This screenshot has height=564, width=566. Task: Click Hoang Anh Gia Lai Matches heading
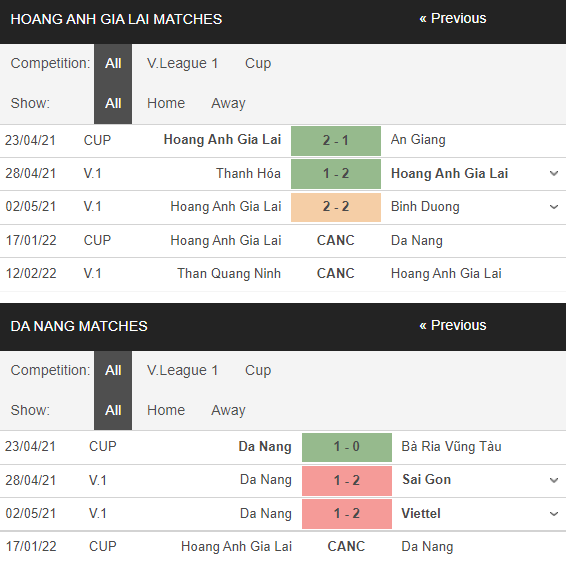116,19
